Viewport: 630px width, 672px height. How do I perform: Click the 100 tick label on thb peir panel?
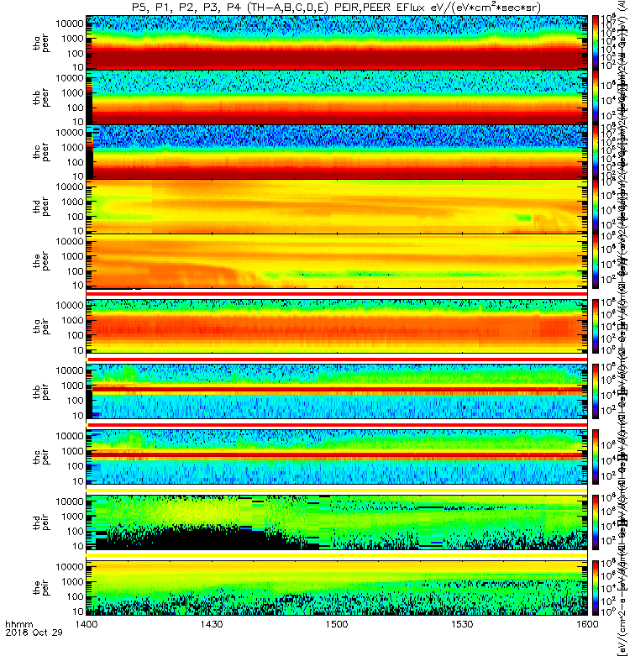click(75, 401)
